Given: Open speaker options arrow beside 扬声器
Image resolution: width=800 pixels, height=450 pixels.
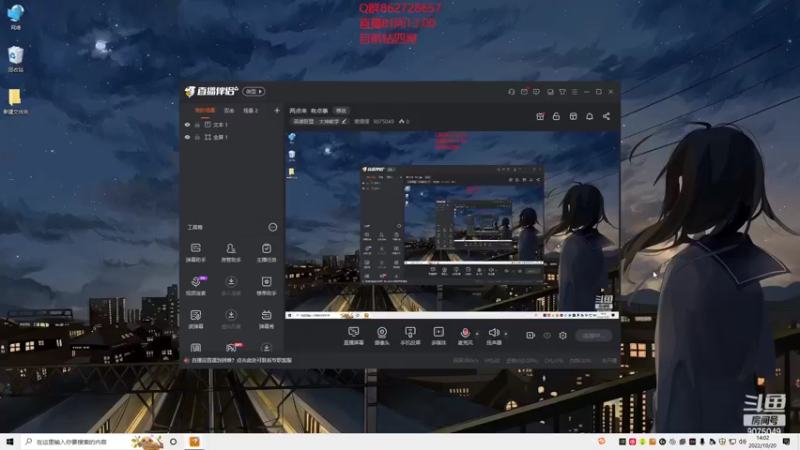Looking at the screenshot, I should coord(506,334).
